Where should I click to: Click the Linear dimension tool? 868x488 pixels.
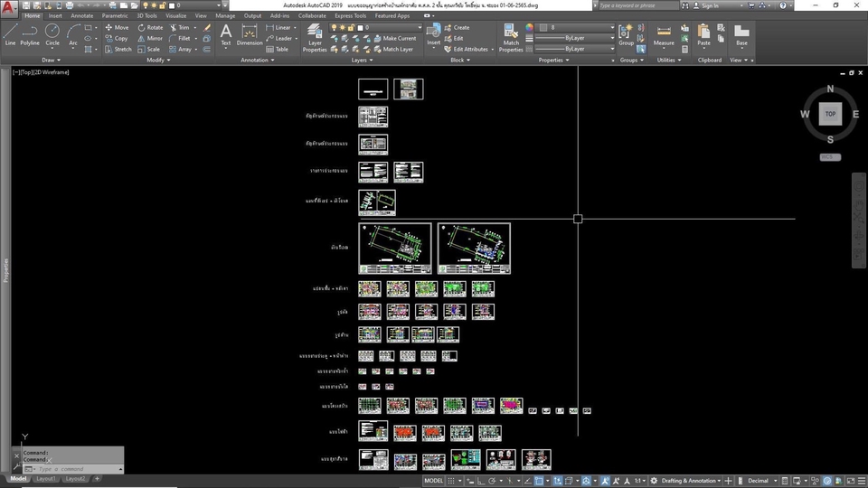click(278, 27)
